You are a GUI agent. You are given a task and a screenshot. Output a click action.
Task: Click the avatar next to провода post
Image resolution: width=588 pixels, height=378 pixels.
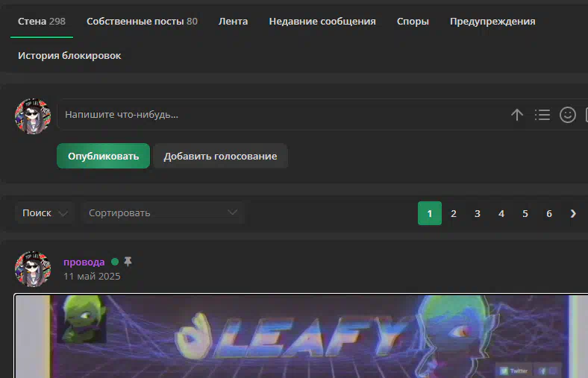point(33,269)
